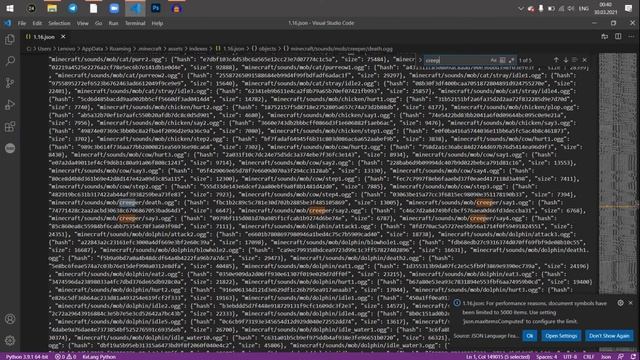Click Python 3.9.1 64-bit interpreter status
The height and width of the screenshot is (360, 640).
tap(27, 356)
